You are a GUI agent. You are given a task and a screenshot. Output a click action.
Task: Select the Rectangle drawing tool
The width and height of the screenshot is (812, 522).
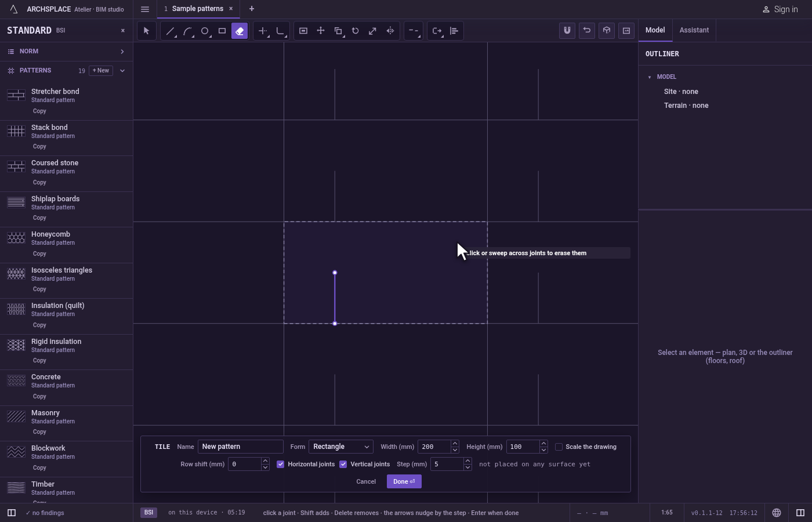(x=222, y=31)
